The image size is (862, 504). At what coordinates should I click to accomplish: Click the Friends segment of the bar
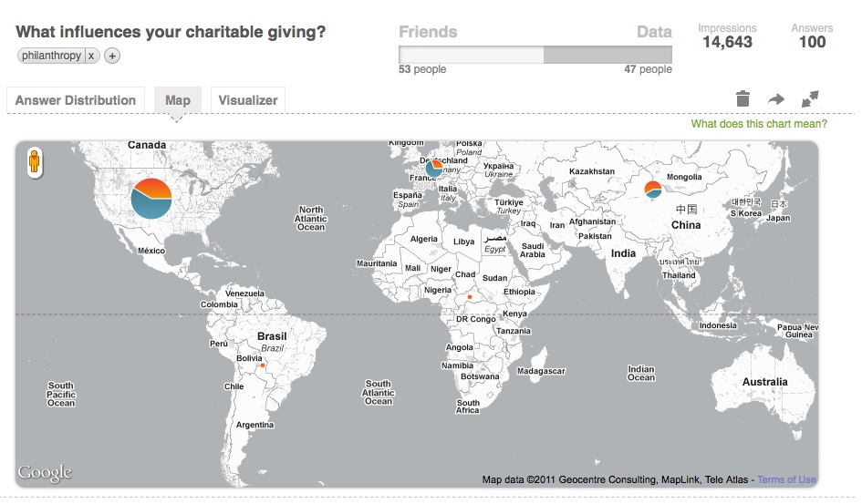pos(471,55)
